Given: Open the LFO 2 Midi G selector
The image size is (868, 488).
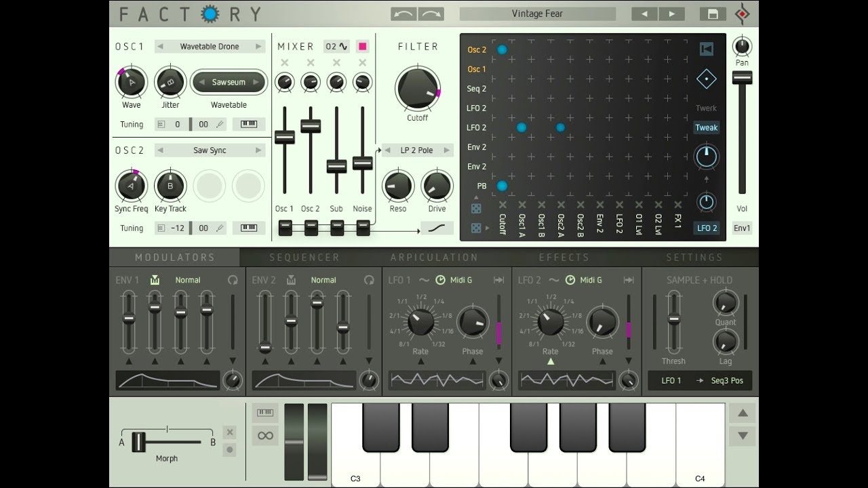Looking at the screenshot, I should point(591,280).
